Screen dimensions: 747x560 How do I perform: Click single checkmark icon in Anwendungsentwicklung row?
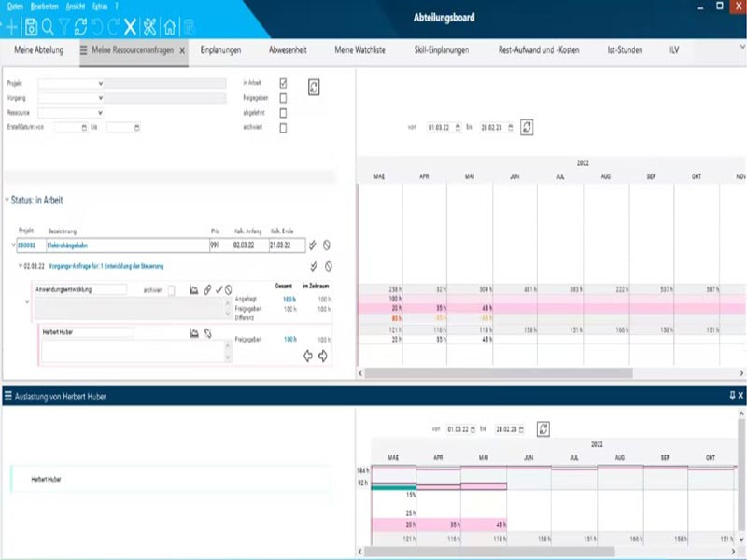(219, 289)
